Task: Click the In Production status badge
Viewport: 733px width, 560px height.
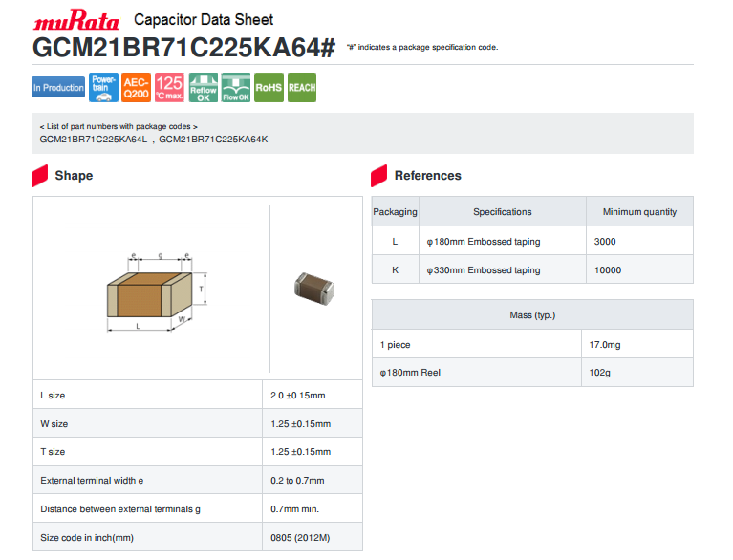Action: (x=58, y=87)
